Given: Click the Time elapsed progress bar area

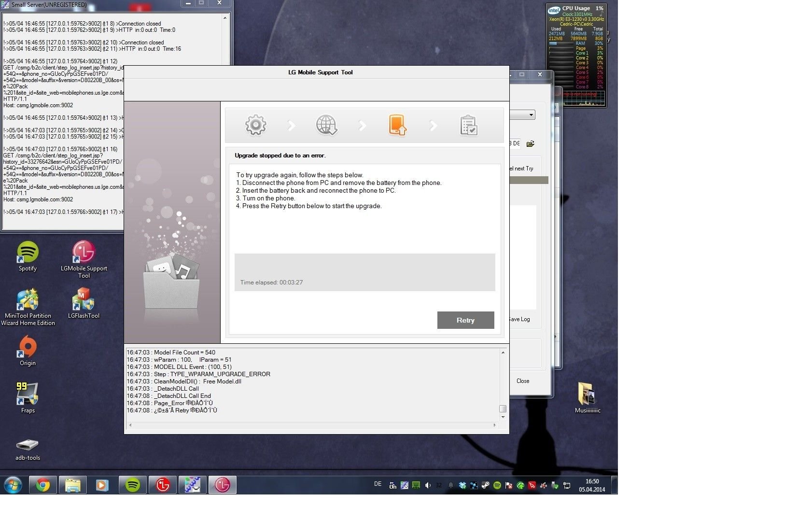Looking at the screenshot, I should pyautogui.click(x=364, y=272).
